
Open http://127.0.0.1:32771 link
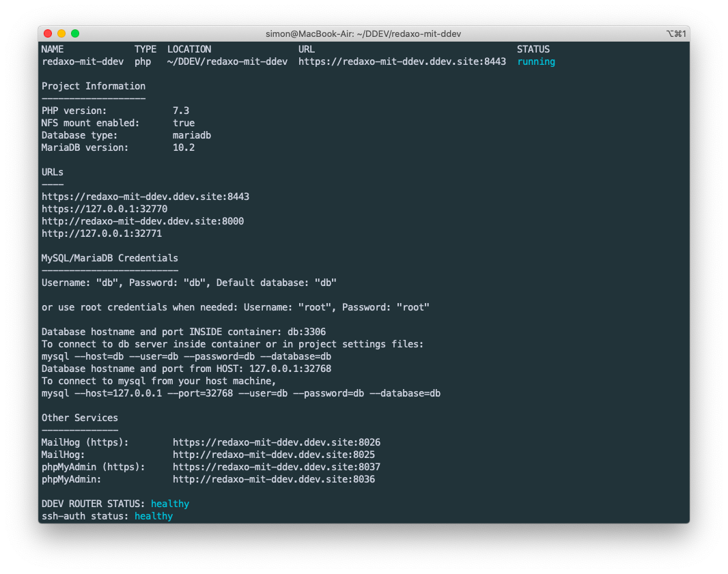point(102,233)
